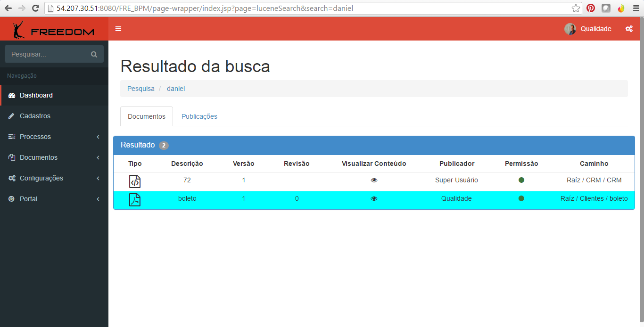View content of row 72 via eye icon
Image resolution: width=644 pixels, height=327 pixels.
coord(374,180)
